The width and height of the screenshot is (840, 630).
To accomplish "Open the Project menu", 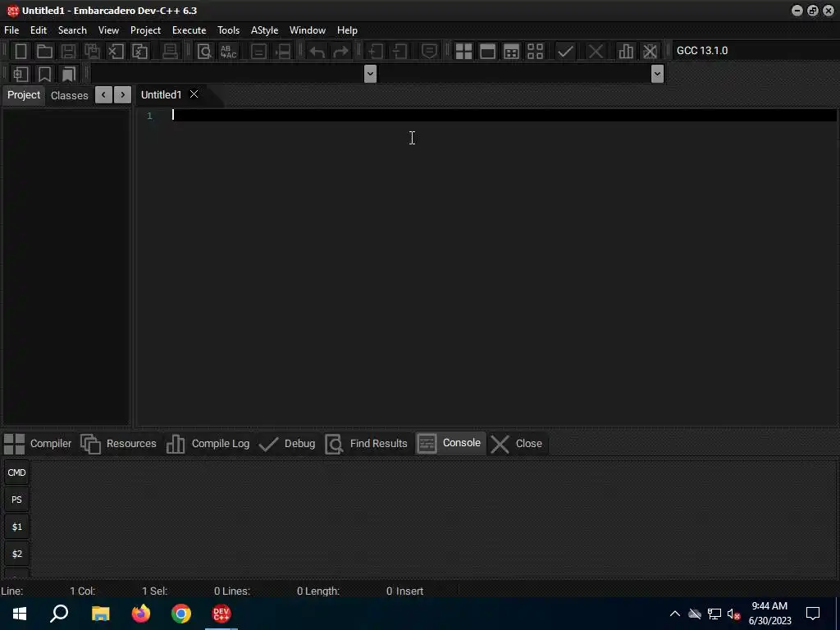I will pos(145,30).
